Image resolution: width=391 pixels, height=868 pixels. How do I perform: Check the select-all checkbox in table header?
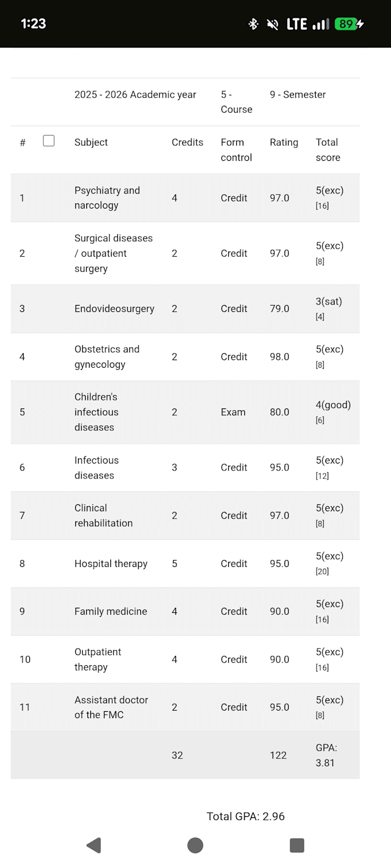49,141
